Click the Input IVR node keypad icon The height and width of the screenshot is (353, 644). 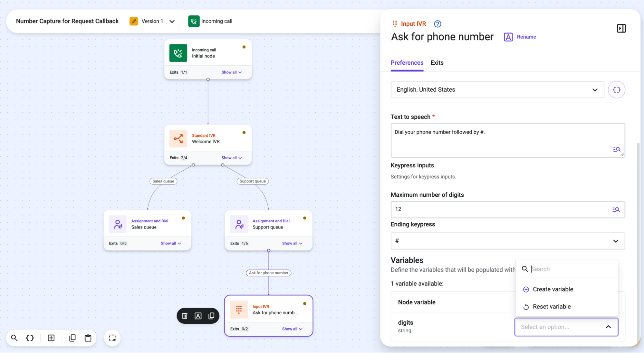(239, 310)
